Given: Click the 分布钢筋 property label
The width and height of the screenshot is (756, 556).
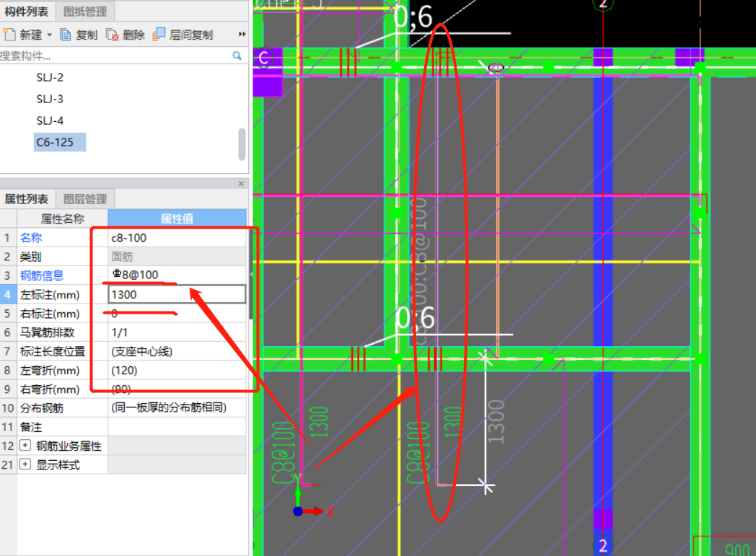Looking at the screenshot, I should click(x=41, y=408).
